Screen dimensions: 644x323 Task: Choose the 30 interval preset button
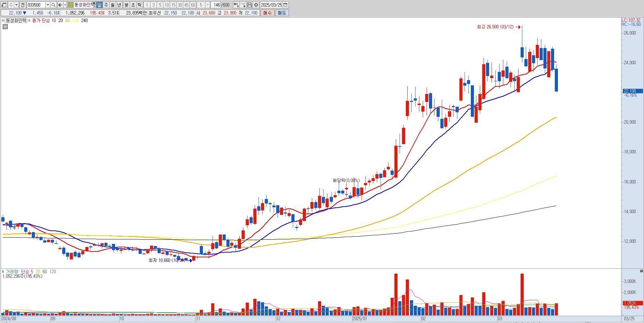[x=180, y=5]
